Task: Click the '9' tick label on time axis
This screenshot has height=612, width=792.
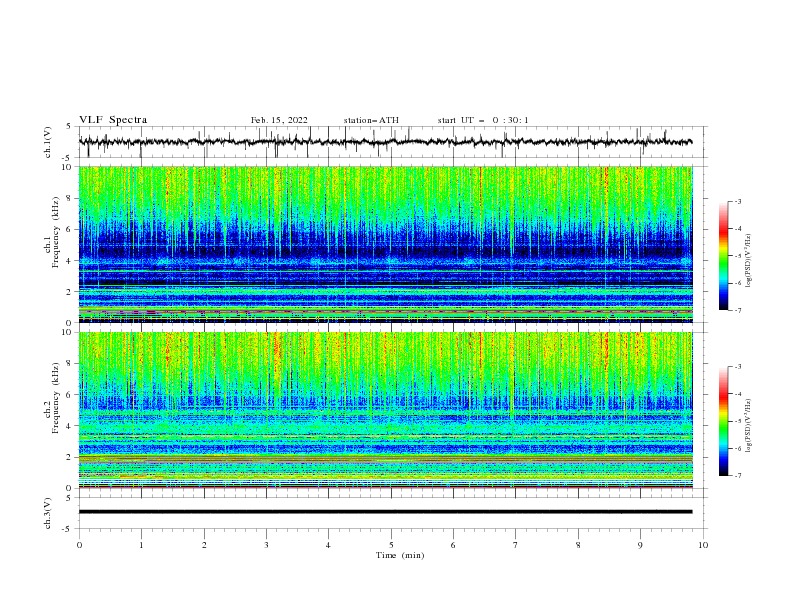Action: click(640, 545)
